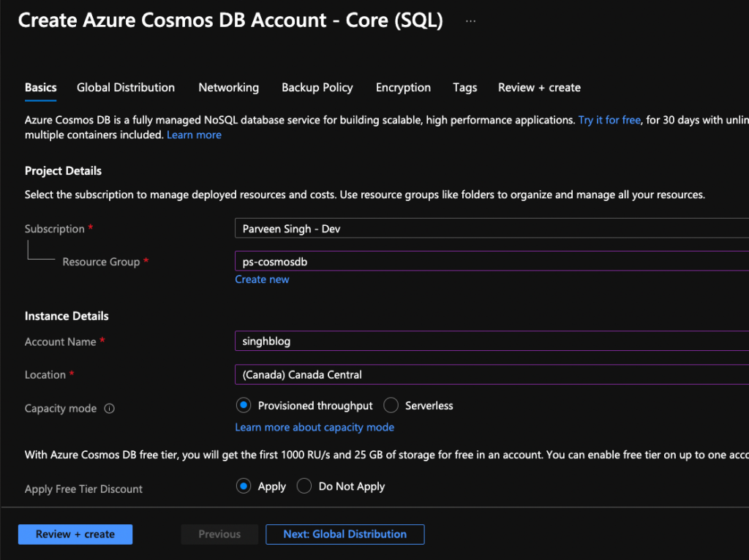Open the Subscription dropdown
The height and width of the screenshot is (560, 749).
[x=490, y=228]
